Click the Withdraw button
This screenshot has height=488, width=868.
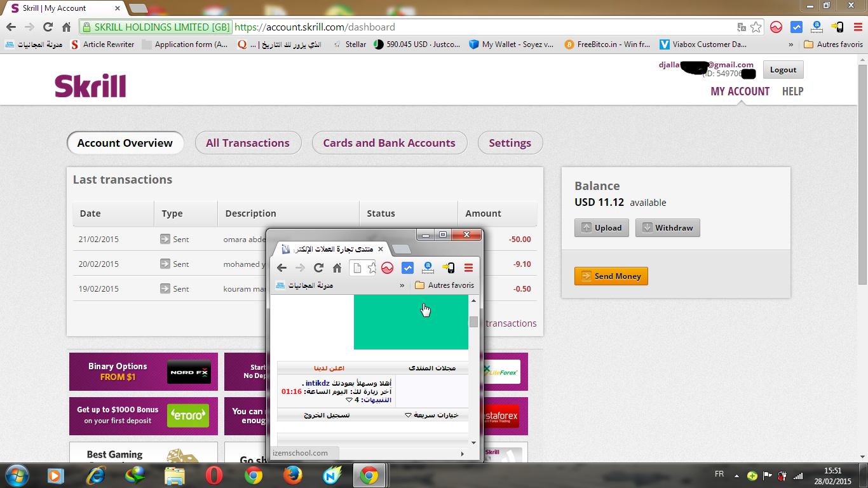667,228
